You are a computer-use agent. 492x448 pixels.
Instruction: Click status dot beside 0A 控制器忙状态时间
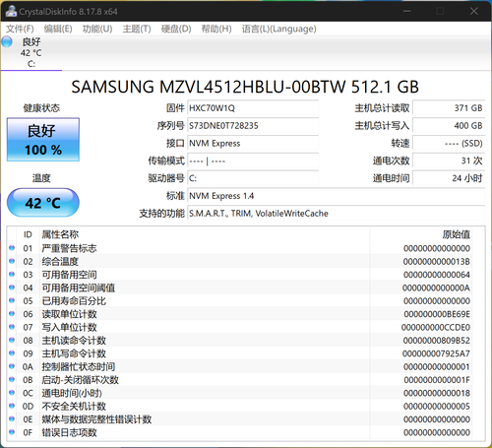click(x=12, y=366)
